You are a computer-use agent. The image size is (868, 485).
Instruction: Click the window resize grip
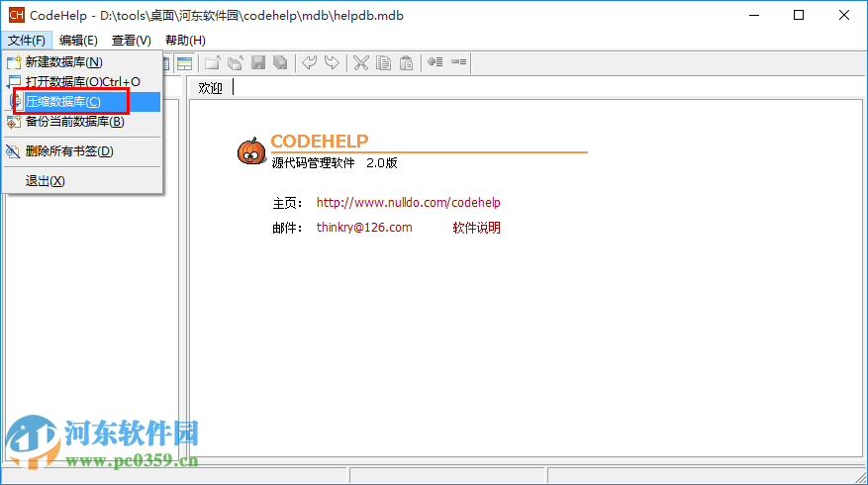pos(861,478)
